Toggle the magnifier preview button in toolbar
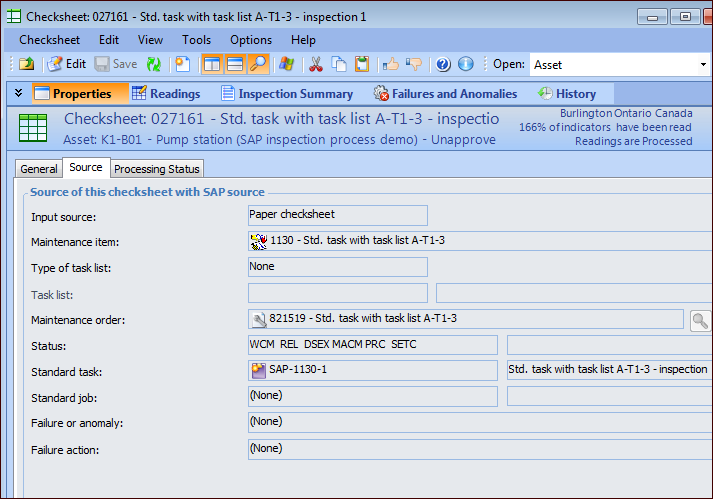This screenshot has height=499, width=713. click(259, 64)
